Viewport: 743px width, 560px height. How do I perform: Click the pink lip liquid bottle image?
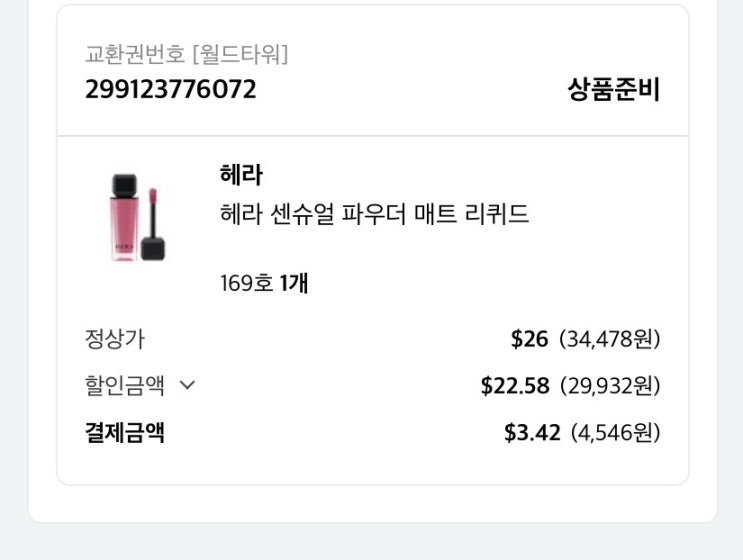point(123,219)
